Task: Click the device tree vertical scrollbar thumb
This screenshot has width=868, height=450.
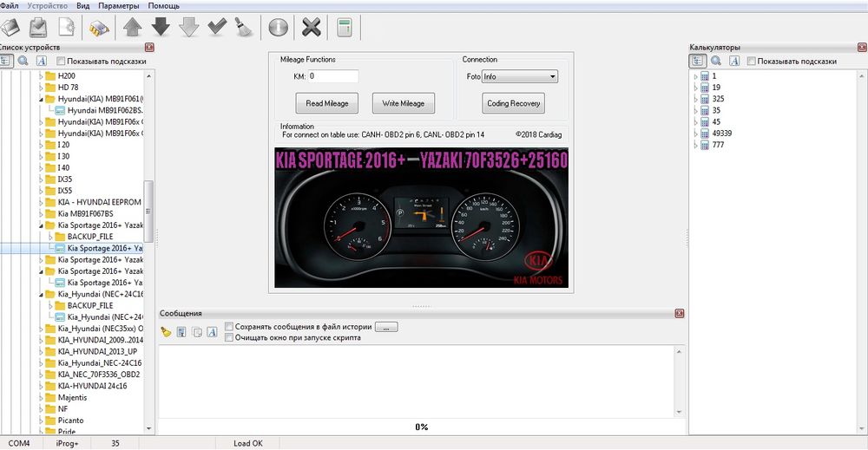Action: click(148, 212)
